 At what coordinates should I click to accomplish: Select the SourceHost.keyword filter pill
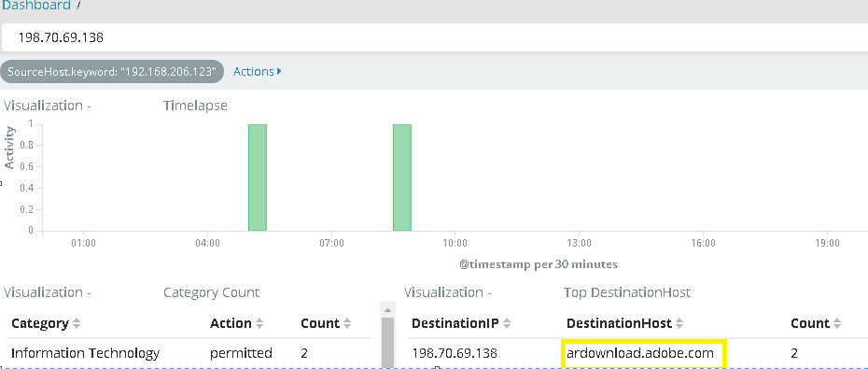tap(112, 72)
